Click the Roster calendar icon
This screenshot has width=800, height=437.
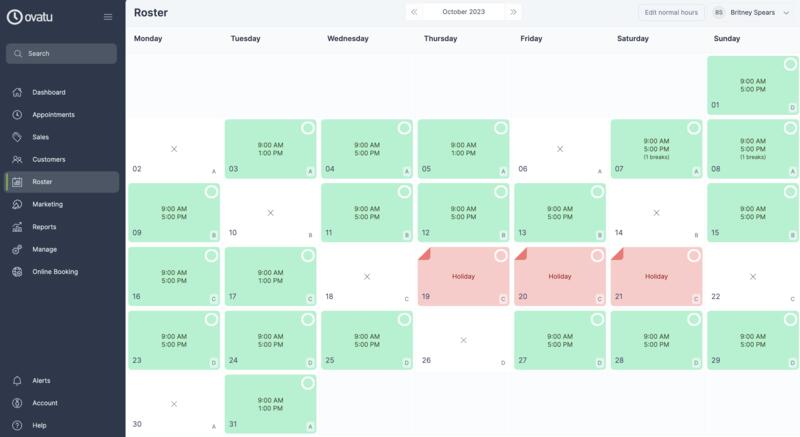pyautogui.click(x=17, y=182)
